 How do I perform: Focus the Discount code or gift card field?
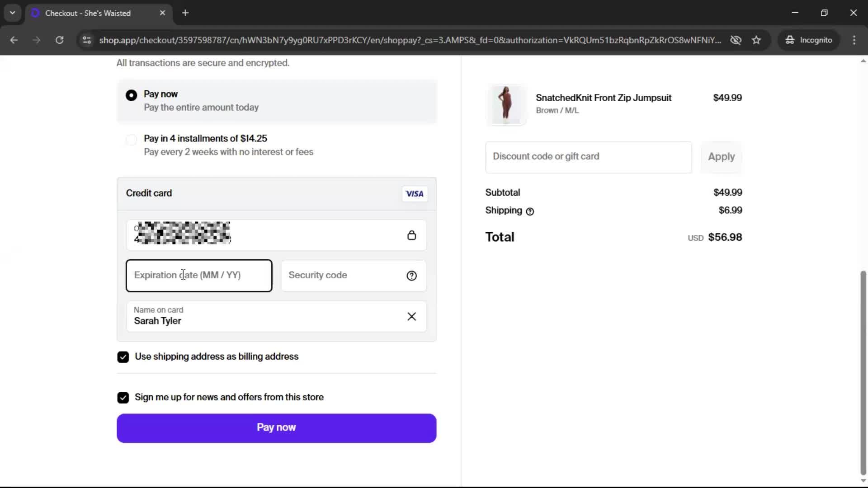pos(588,157)
